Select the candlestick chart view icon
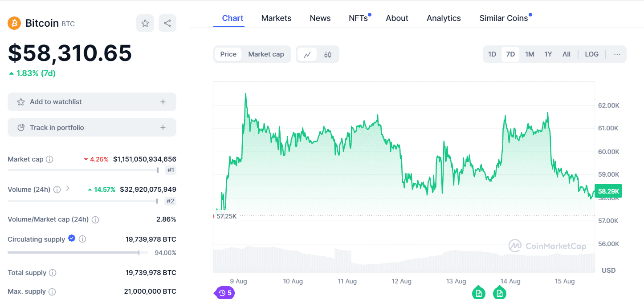The image size is (644, 299). pyautogui.click(x=327, y=54)
